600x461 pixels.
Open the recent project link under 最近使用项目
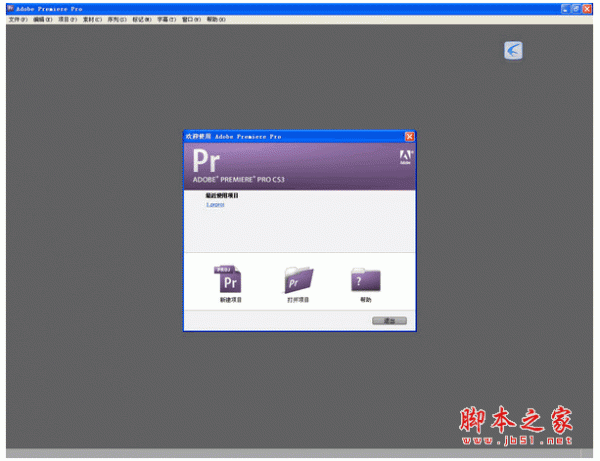pos(215,205)
